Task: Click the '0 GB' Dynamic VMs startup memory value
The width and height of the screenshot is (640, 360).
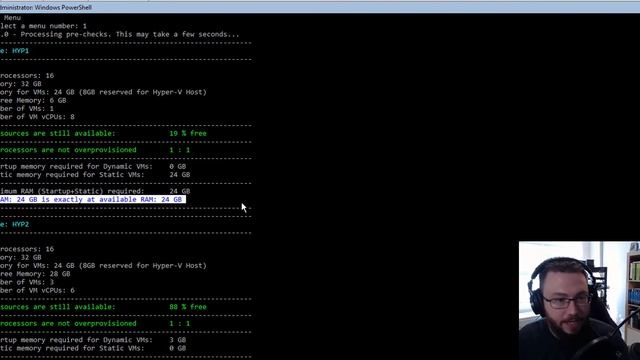Action: point(178,167)
